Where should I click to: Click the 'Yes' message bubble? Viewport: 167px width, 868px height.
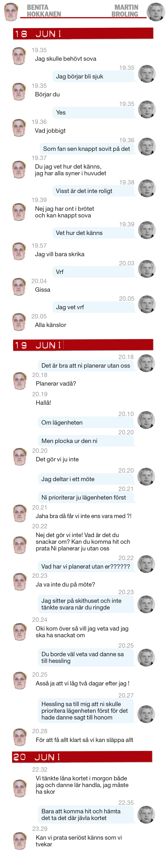point(93,112)
